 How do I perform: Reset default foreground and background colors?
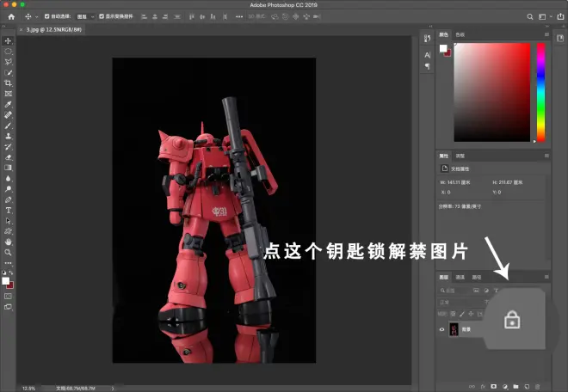point(4,273)
